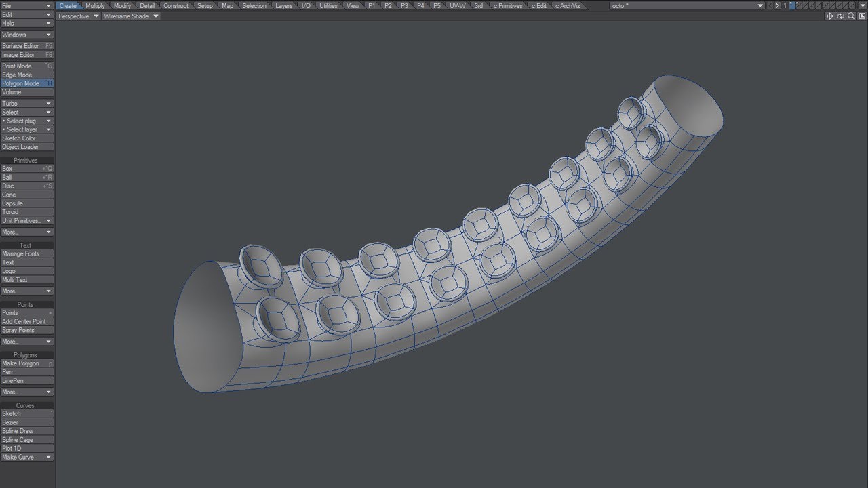Switch to the Modify tab
868x488 pixels.
(123, 6)
